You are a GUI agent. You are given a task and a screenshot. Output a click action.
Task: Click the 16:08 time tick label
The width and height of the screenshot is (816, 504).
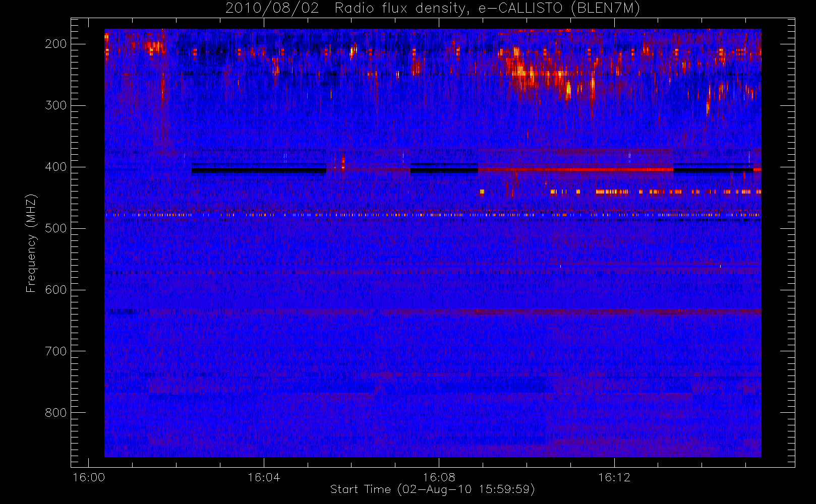[x=439, y=477]
